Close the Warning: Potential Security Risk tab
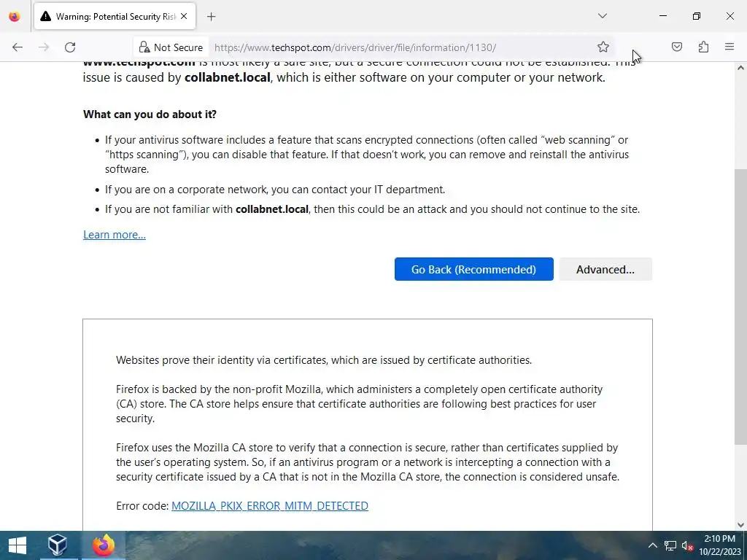Viewport: 747px width, 560px height. [184, 16]
